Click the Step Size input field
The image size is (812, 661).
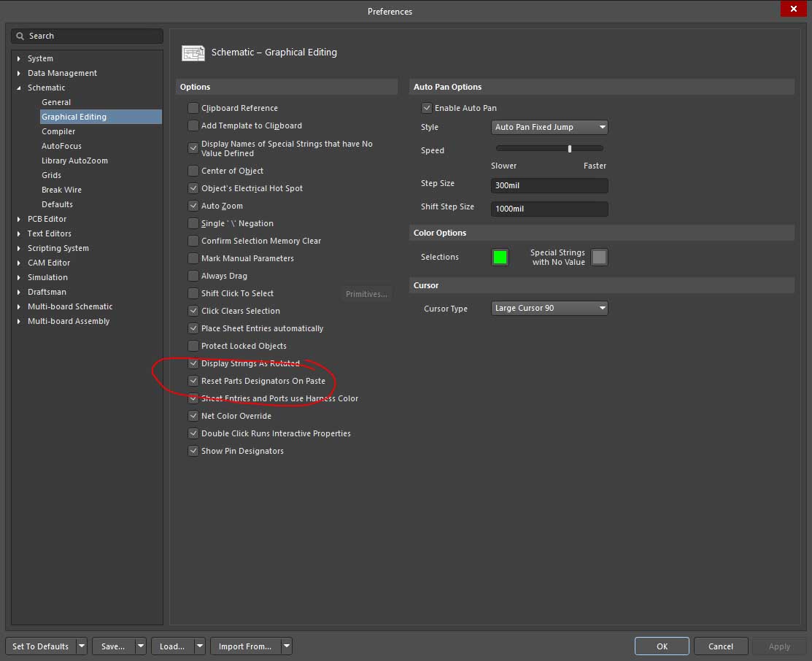pos(550,185)
